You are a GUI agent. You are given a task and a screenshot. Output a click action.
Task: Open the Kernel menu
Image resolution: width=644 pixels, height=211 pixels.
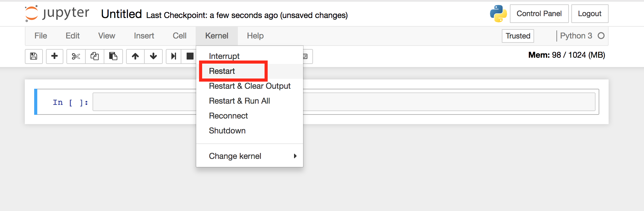[x=216, y=36]
